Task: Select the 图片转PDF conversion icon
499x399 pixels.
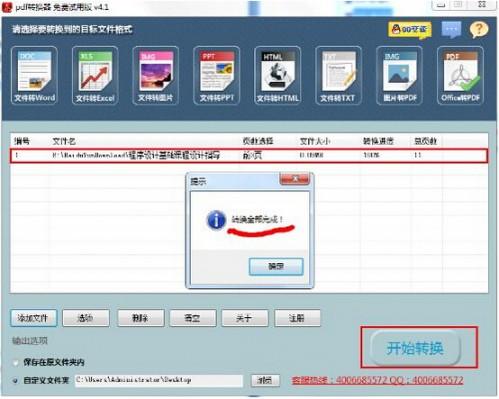Action: pos(399,76)
